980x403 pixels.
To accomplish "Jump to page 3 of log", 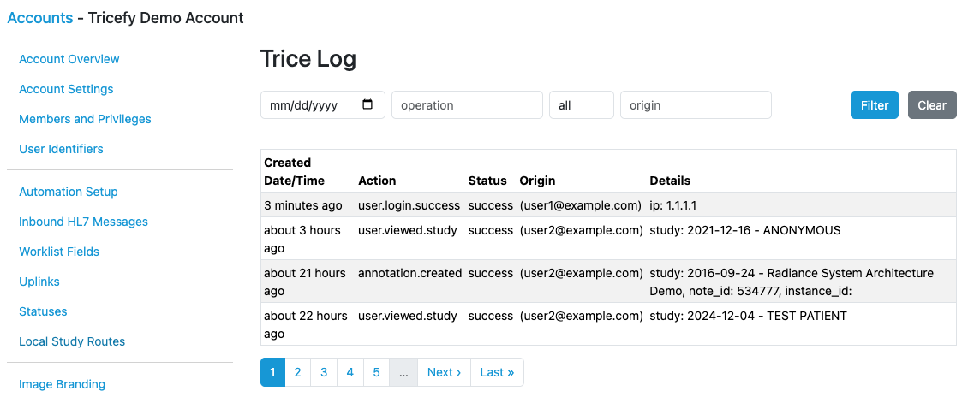I will pos(324,372).
